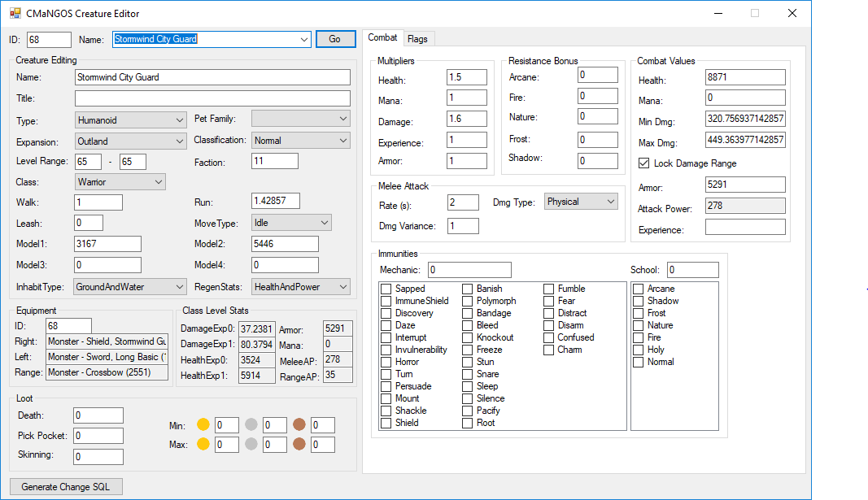Check the Fear immunity box
Image resolution: width=868 pixels, height=500 pixels.
pos(548,301)
